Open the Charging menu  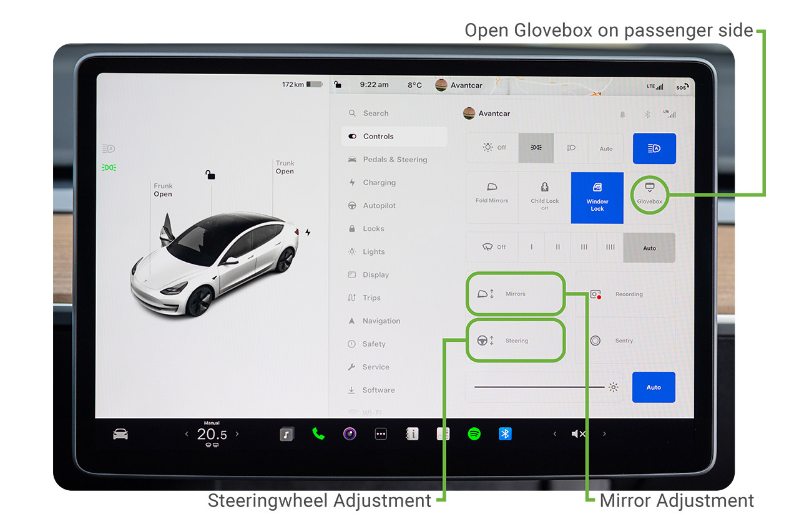(395, 183)
